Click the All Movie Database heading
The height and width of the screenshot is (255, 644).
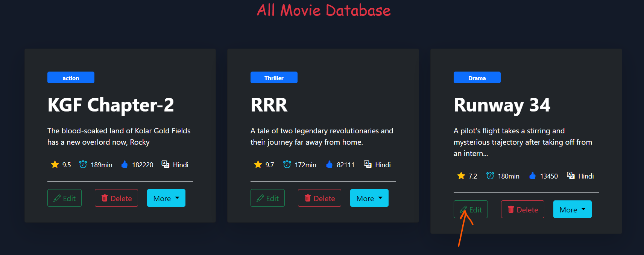coord(324,10)
